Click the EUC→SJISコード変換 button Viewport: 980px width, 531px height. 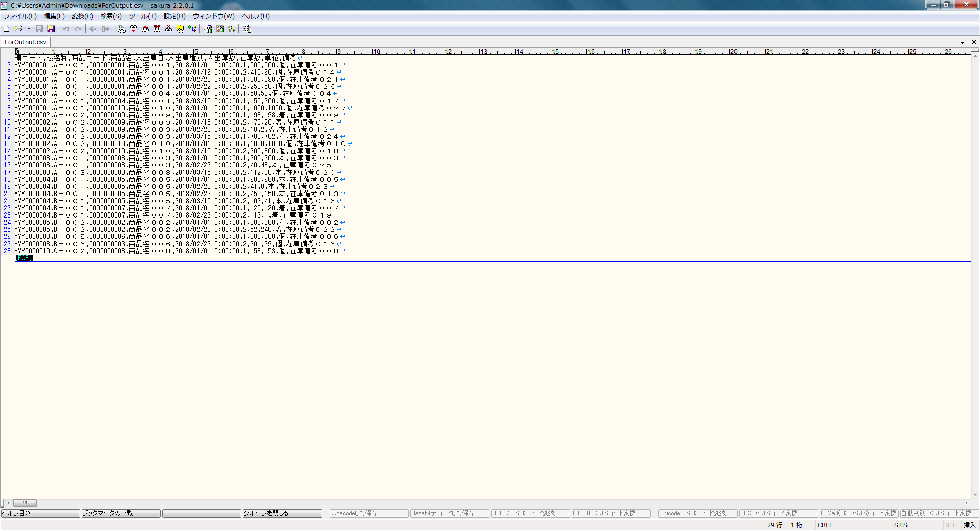point(778,513)
